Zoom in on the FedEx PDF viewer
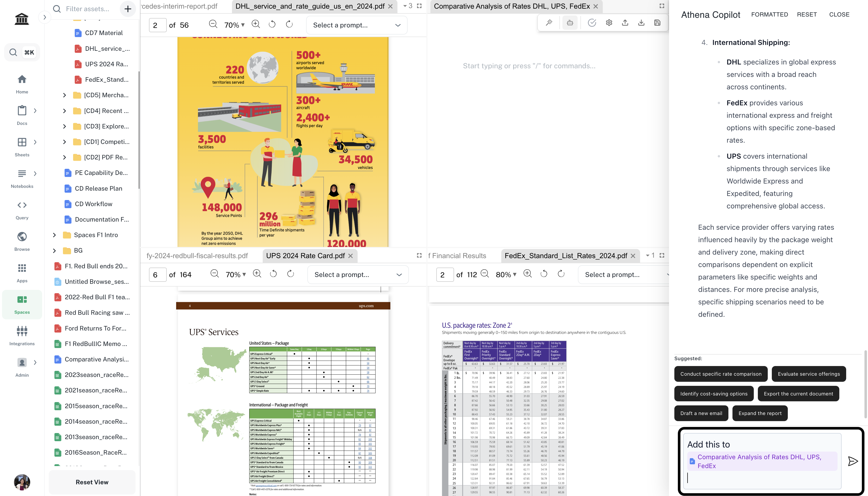 (x=527, y=274)
